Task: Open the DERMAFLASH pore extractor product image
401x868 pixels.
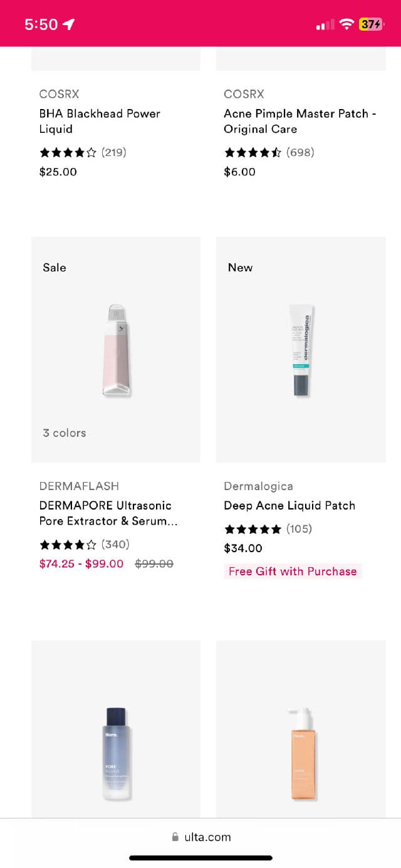Action: point(117,350)
